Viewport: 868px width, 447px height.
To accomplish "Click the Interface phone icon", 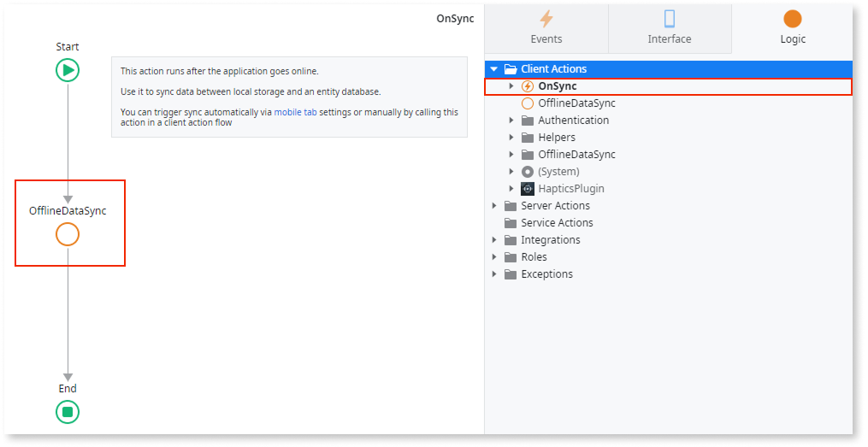I will pyautogui.click(x=670, y=19).
